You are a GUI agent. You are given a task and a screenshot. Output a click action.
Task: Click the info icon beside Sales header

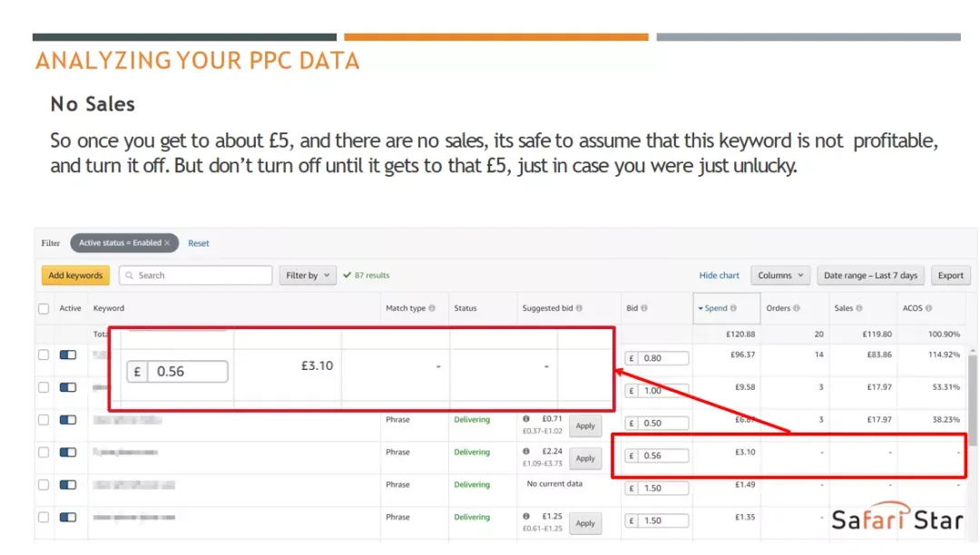coord(858,308)
